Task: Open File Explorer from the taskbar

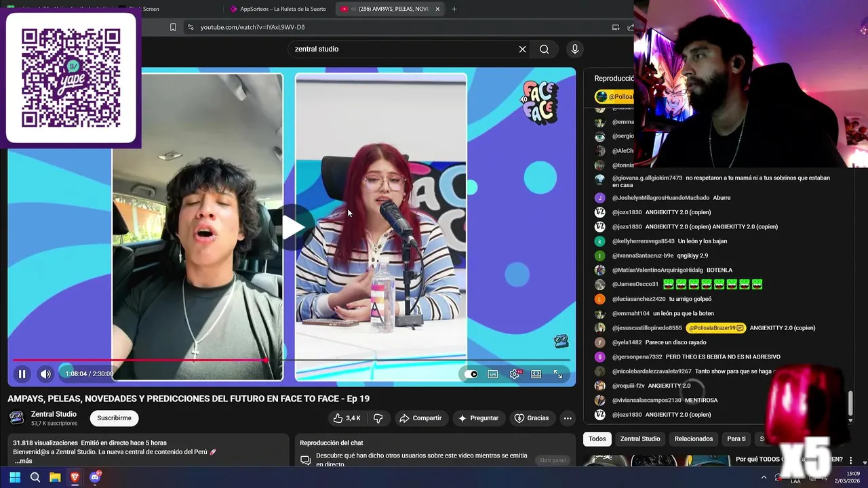Action: point(55,478)
